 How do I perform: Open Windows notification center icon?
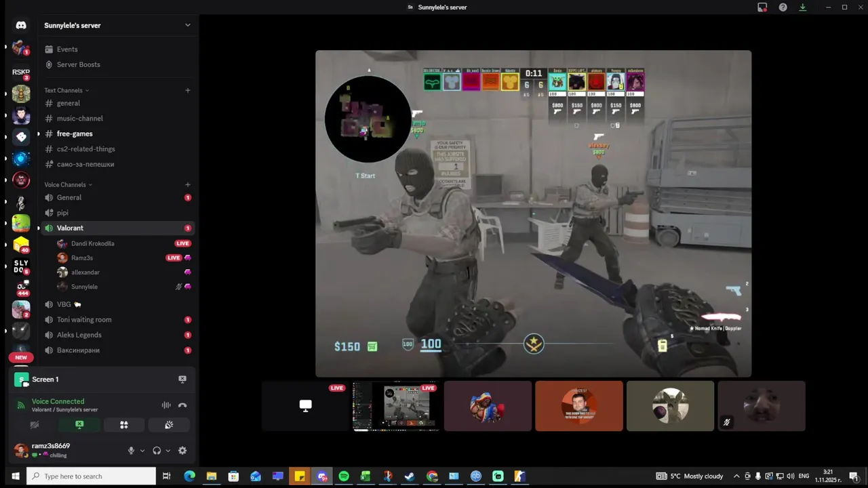[854, 476]
